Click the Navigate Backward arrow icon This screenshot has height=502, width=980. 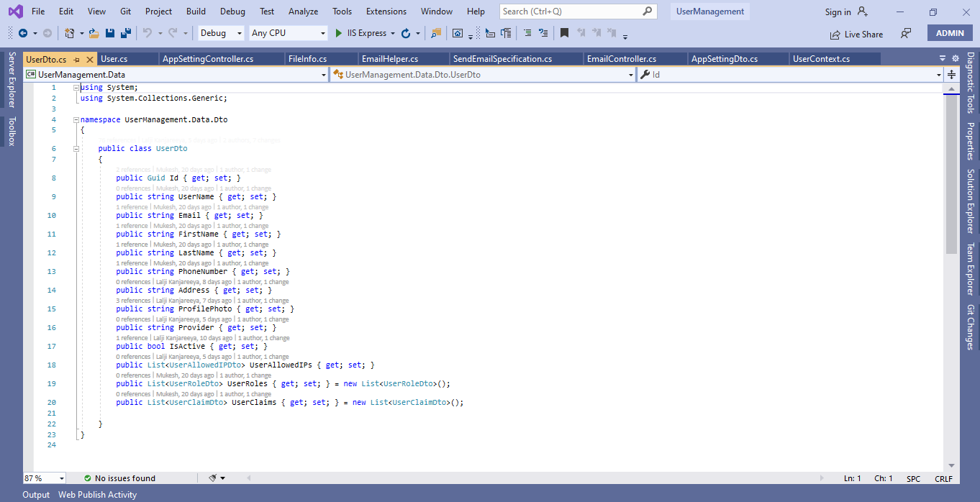(23, 33)
